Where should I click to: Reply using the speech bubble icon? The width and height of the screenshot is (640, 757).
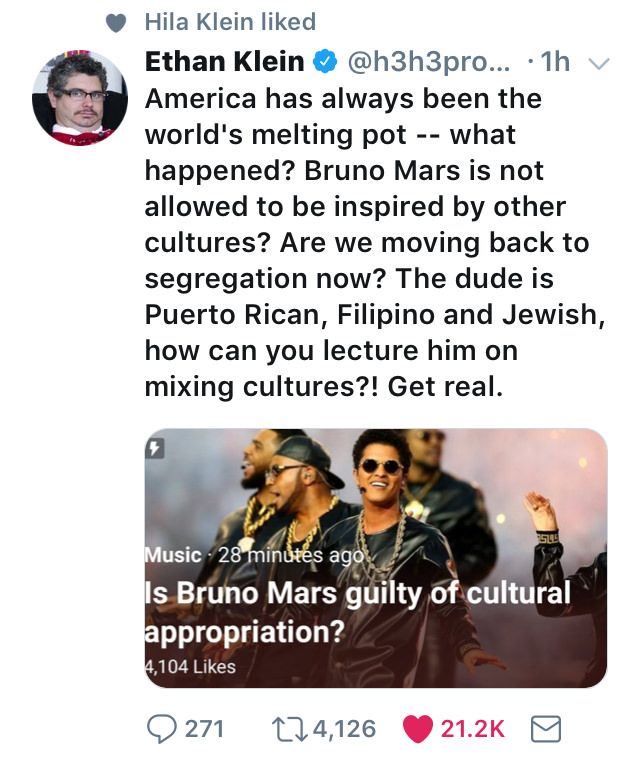(x=163, y=729)
